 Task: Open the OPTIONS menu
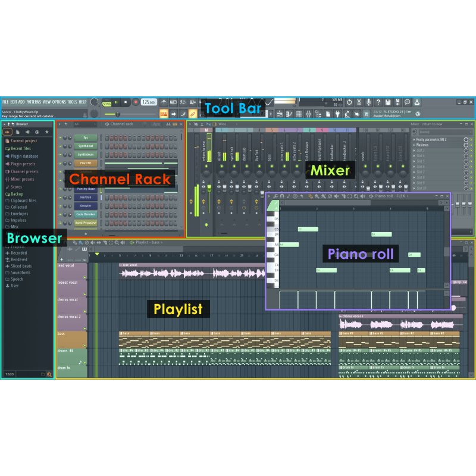[59, 102]
